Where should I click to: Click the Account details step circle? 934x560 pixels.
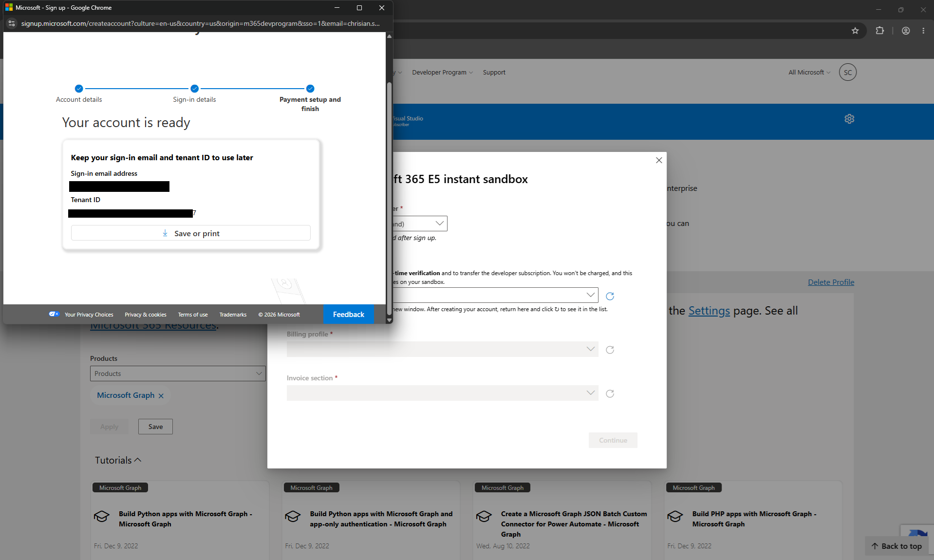79,89
